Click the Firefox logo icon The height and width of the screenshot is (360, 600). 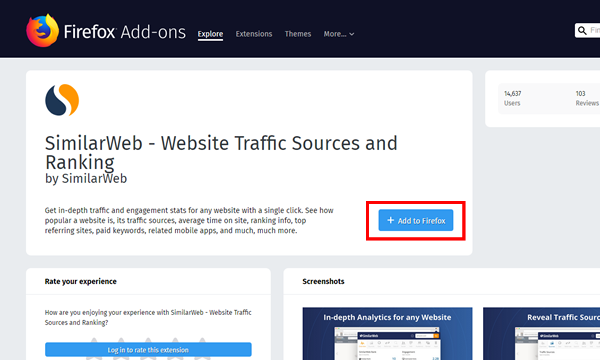[42, 31]
